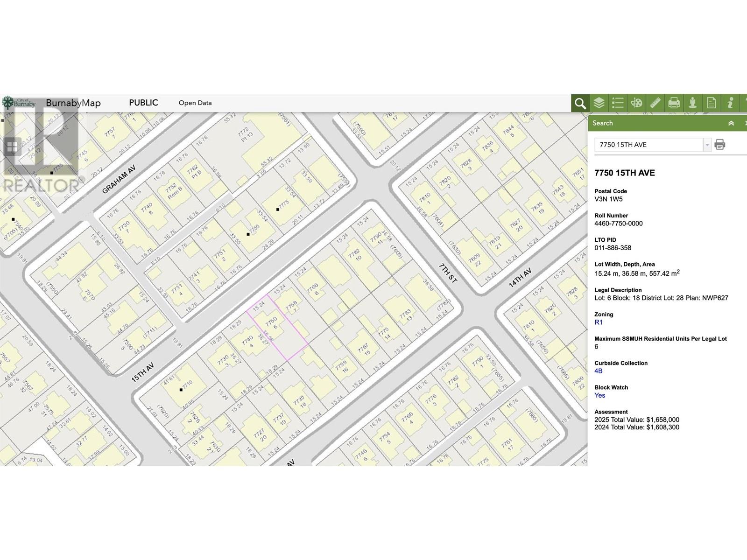Open the Info icon in toolbar
Viewport: 747px width, 560px height.
click(730, 103)
